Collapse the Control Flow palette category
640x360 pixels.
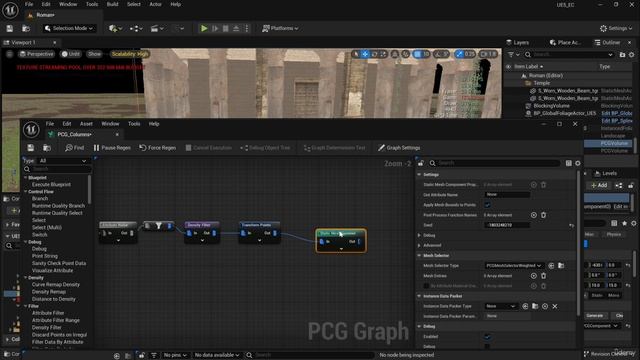(x=26, y=191)
